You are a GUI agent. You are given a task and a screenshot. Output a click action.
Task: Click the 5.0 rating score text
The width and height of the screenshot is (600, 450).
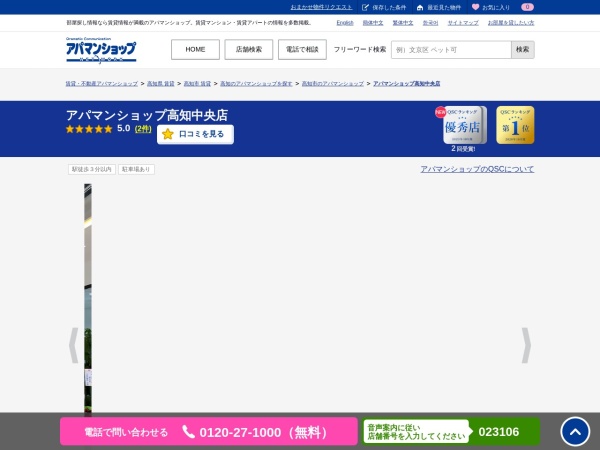(124, 129)
